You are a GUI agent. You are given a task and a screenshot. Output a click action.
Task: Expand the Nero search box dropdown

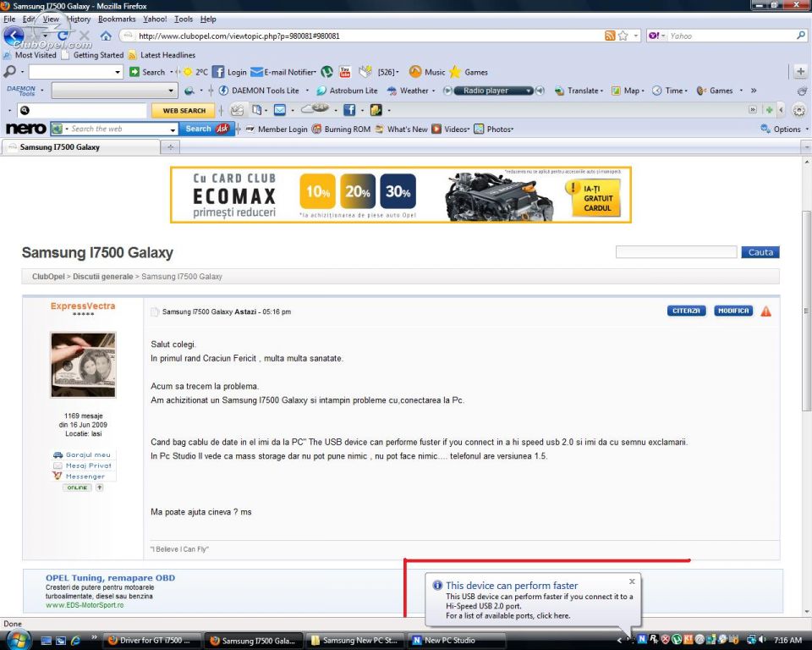173,129
